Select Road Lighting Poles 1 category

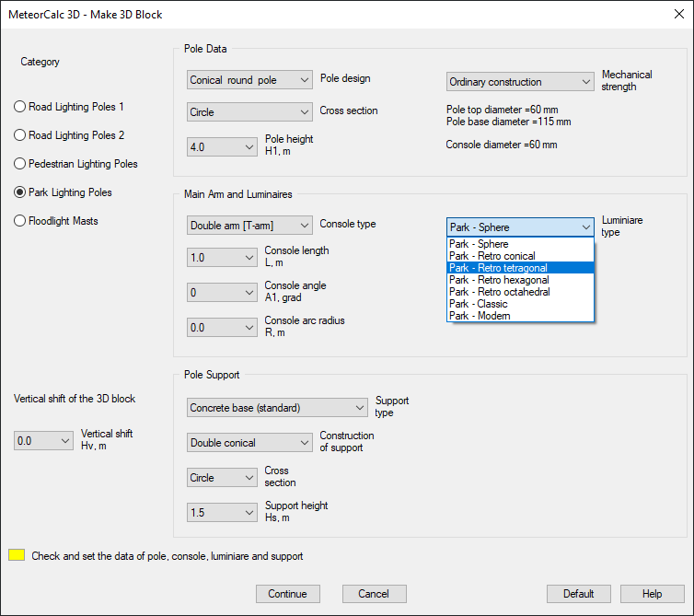[x=20, y=107]
